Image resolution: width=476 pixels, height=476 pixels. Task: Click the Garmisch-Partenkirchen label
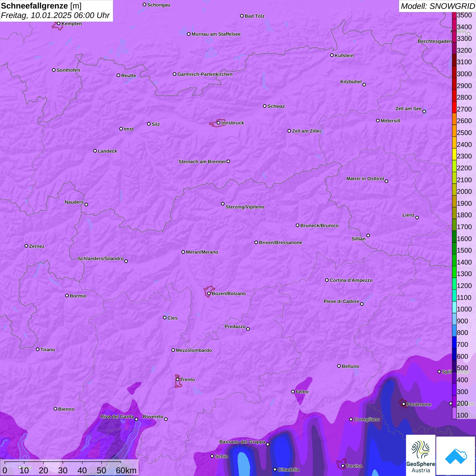coord(205,74)
